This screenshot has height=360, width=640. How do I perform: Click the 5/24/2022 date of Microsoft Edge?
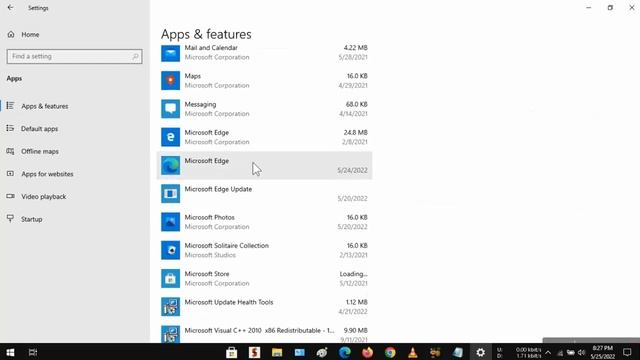(352, 170)
